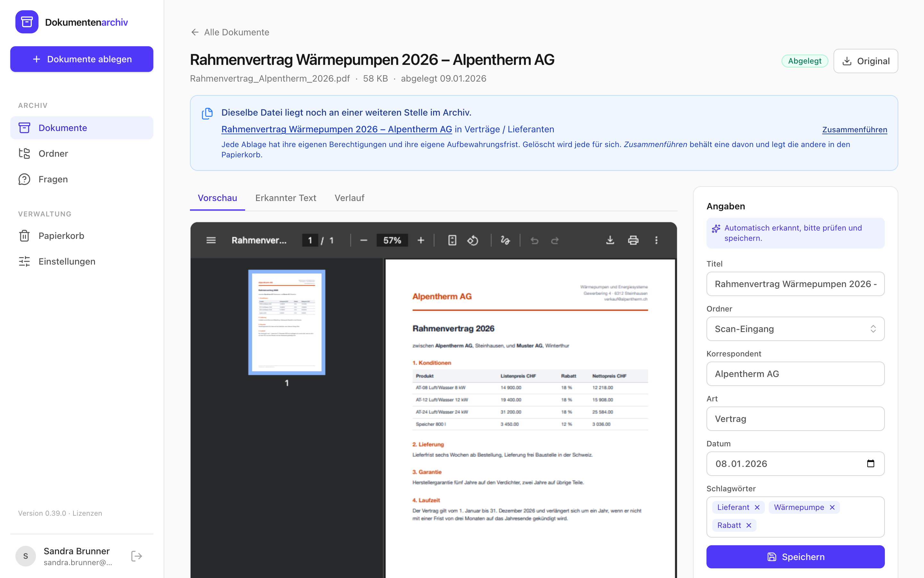This screenshot has width=924, height=578.
Task: Open Papierkorb in the sidebar
Action: (x=82, y=236)
